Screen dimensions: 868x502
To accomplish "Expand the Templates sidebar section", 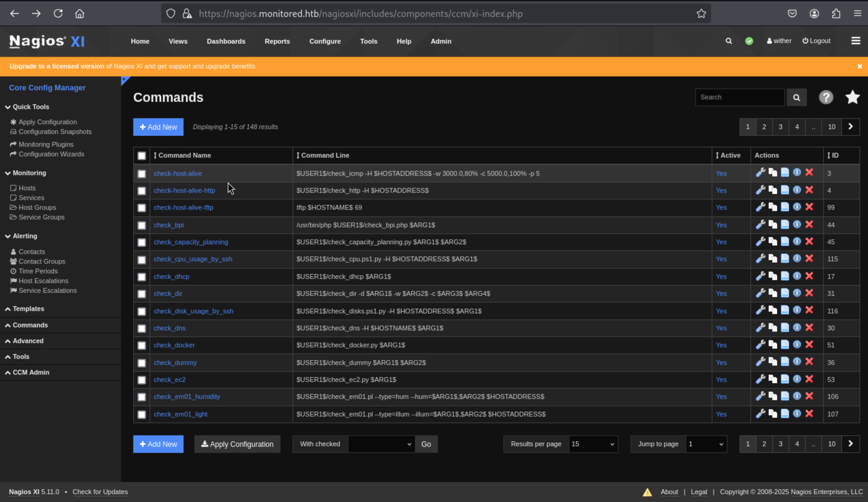I will pyautogui.click(x=28, y=309).
